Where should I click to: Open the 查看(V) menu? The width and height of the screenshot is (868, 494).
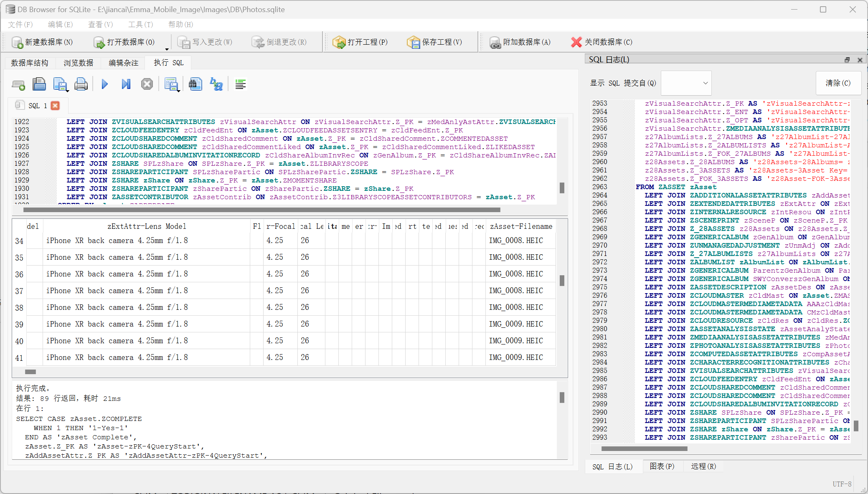(x=100, y=25)
